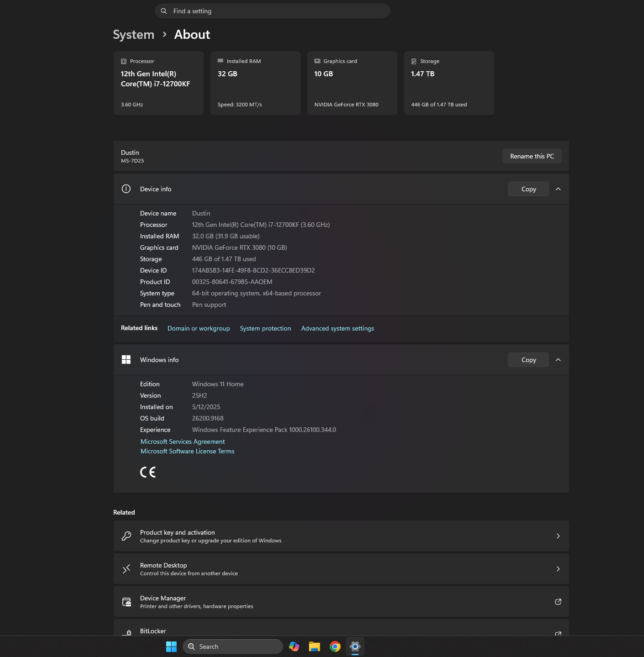The image size is (644, 657).
Task: Click the Installed RAM memory icon
Action: tap(220, 61)
